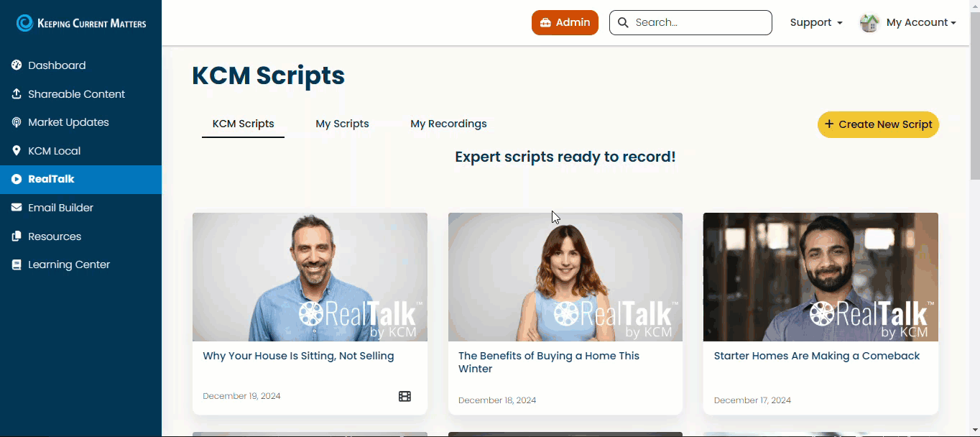Click the Resources copy icon
This screenshot has height=437, width=980.
point(17,236)
